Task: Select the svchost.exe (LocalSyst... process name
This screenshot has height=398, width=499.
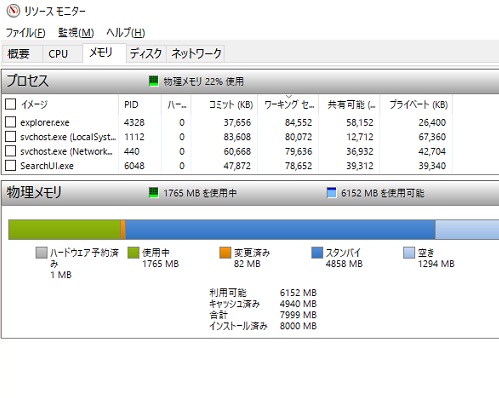Action: [68, 137]
